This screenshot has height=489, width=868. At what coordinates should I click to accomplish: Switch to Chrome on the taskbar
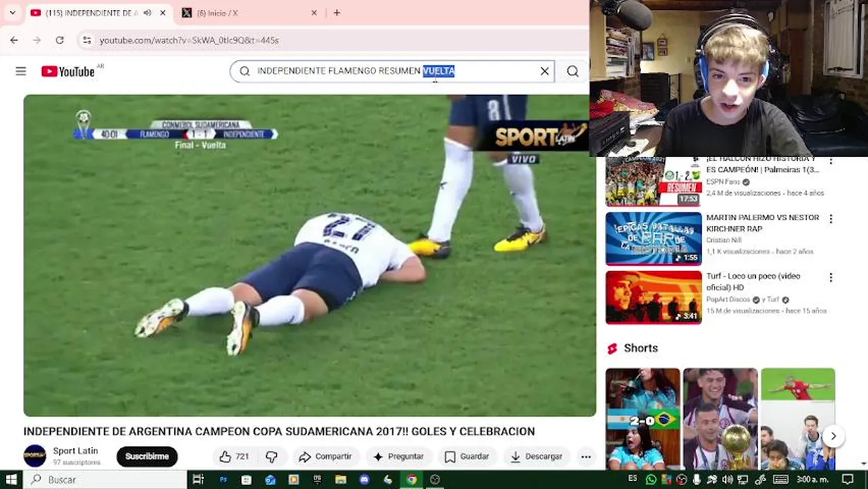pos(412,479)
